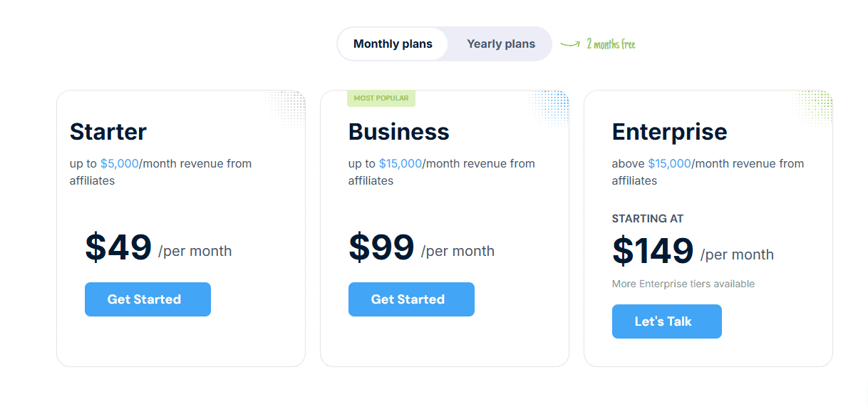
Task: Click the Starter plan heading
Action: (108, 132)
